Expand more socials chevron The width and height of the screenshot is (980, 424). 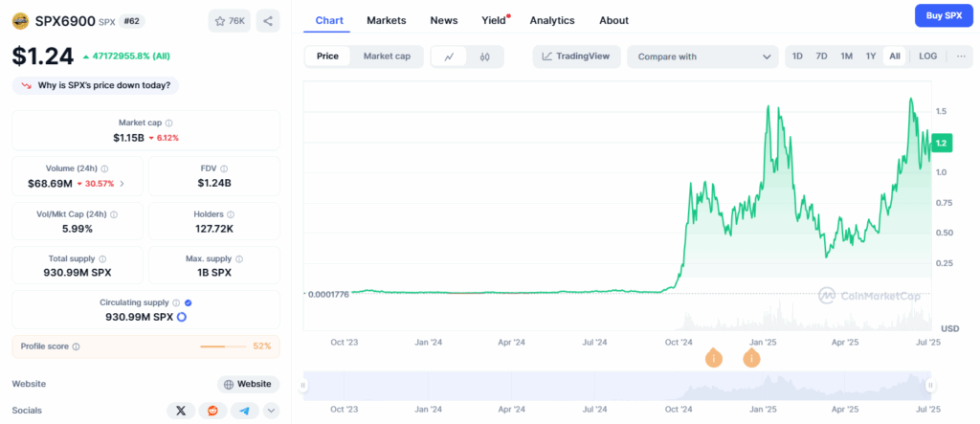pos(271,411)
